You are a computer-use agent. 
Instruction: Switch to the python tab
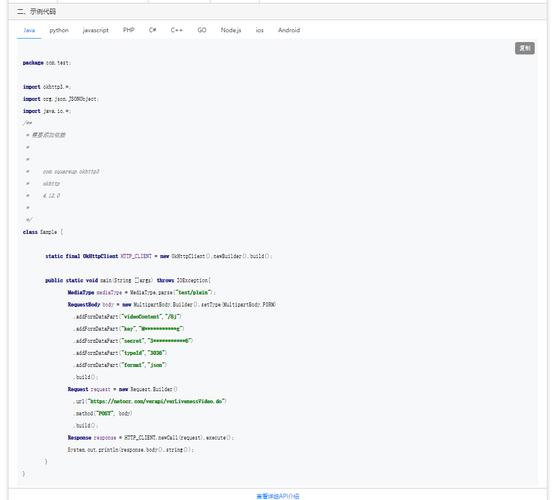(x=59, y=30)
